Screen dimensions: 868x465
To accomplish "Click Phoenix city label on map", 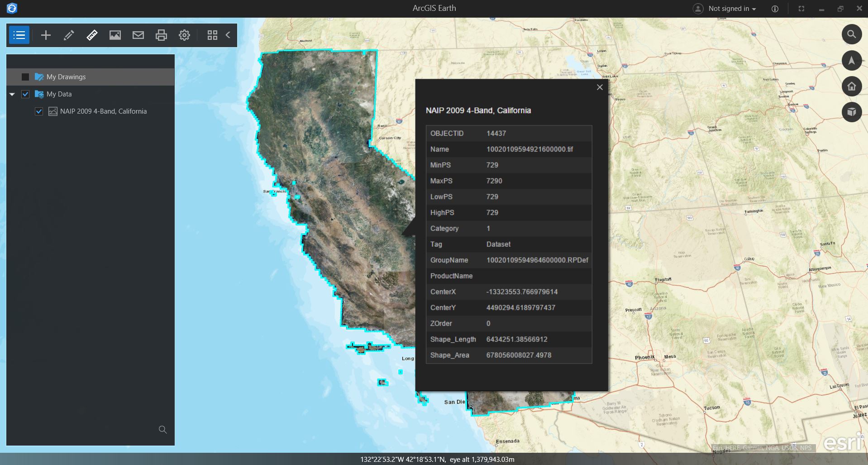I will (x=644, y=357).
